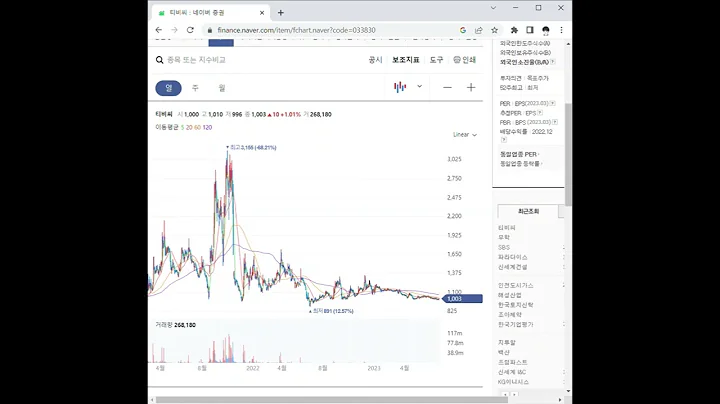
Task: Click the vertical scrollbar up arrow
Action: click(x=568, y=44)
